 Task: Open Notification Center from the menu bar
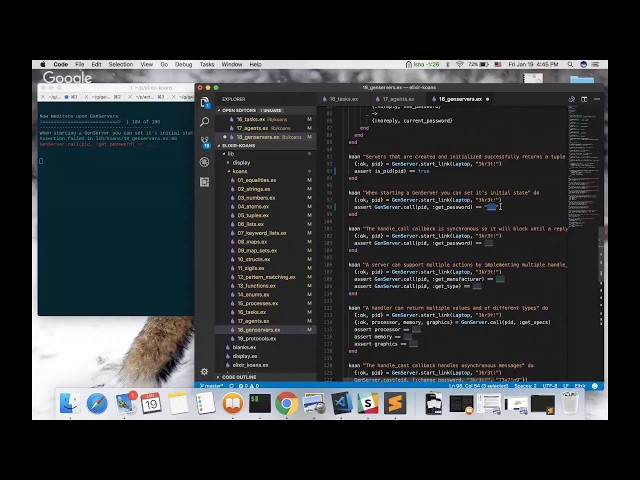click(x=596, y=64)
